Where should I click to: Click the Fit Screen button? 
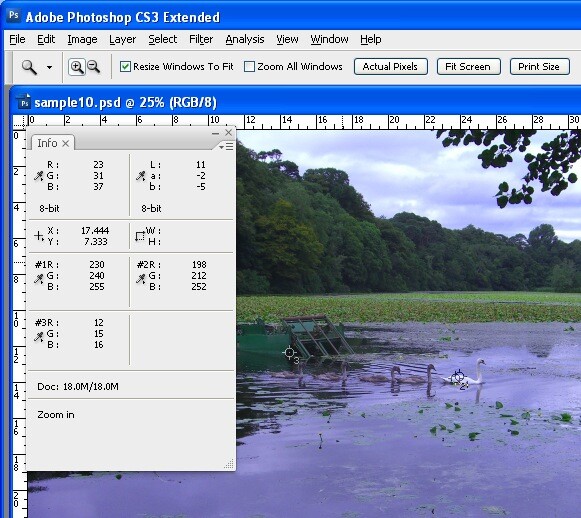[468, 67]
